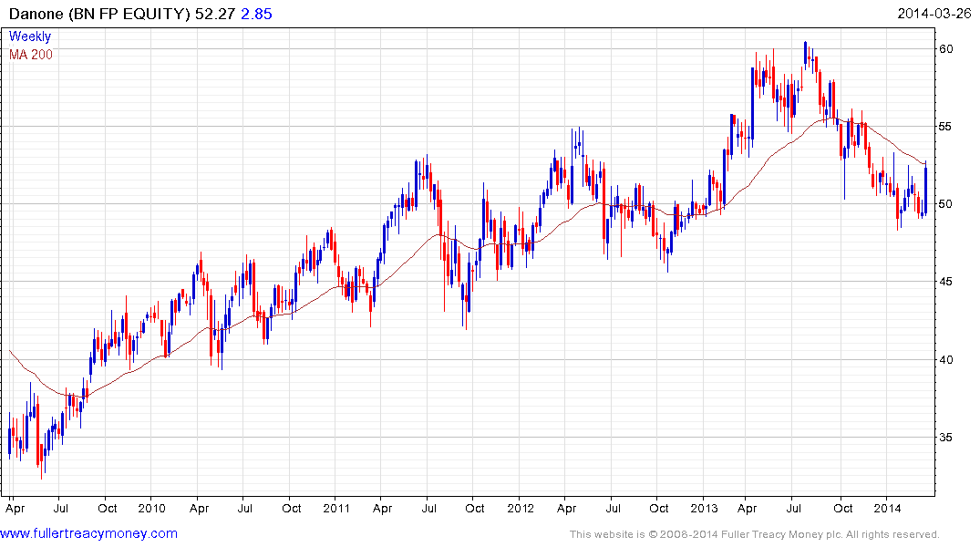Click the 55 price axis label
The image size is (980, 547).
click(x=945, y=127)
